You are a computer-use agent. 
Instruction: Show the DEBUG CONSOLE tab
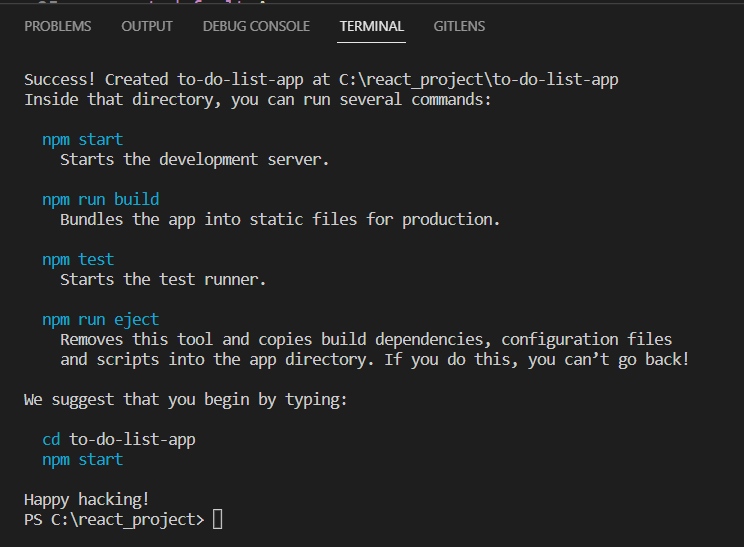256,26
